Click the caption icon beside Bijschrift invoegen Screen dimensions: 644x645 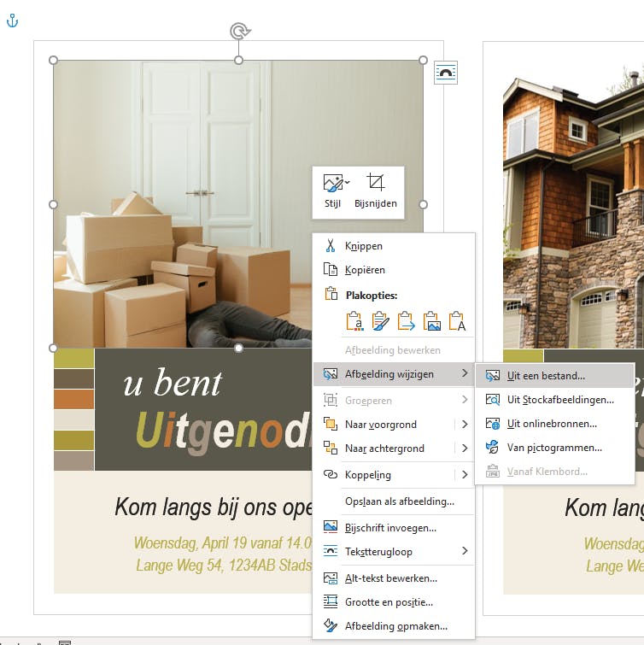(x=331, y=527)
